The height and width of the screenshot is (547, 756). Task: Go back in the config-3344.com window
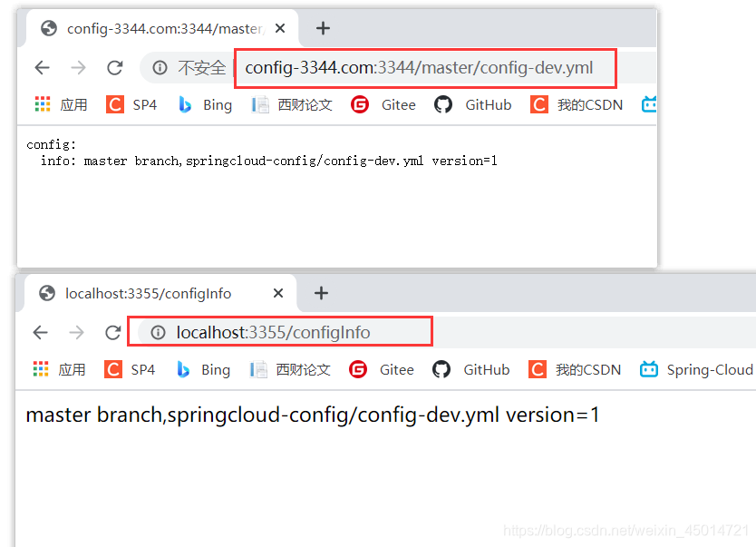click(43, 67)
